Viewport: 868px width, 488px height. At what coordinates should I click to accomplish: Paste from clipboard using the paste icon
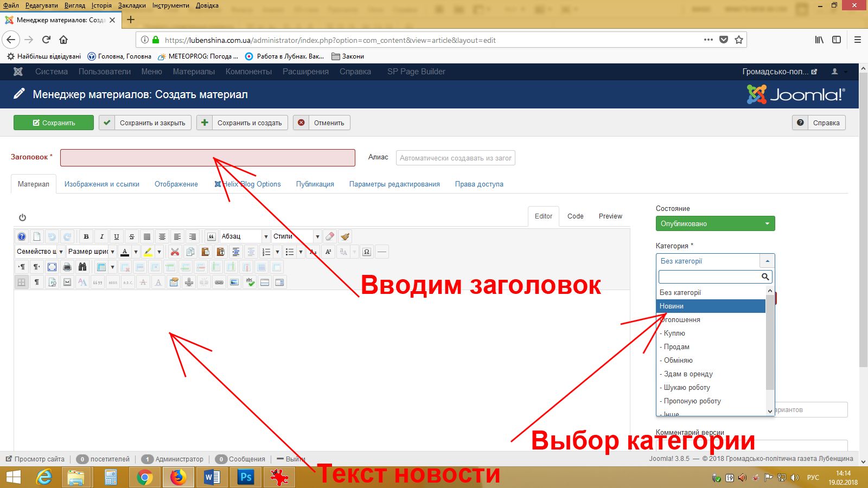click(x=205, y=252)
